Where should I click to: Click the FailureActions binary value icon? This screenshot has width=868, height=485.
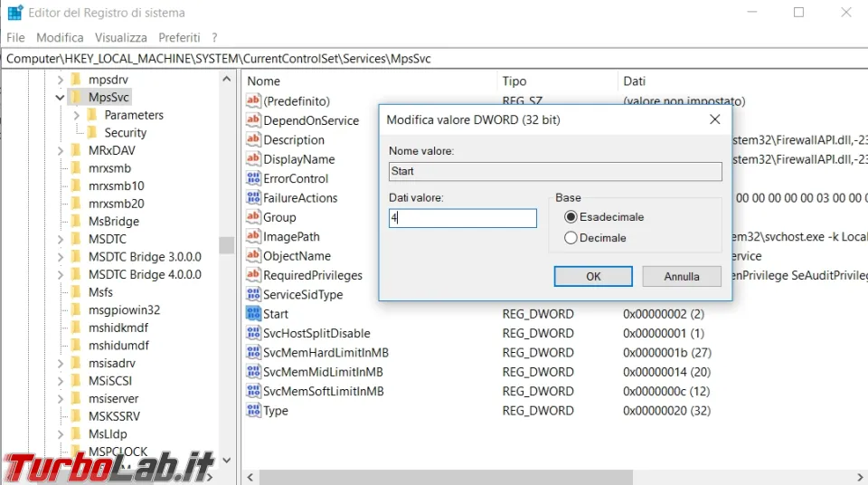(254, 198)
